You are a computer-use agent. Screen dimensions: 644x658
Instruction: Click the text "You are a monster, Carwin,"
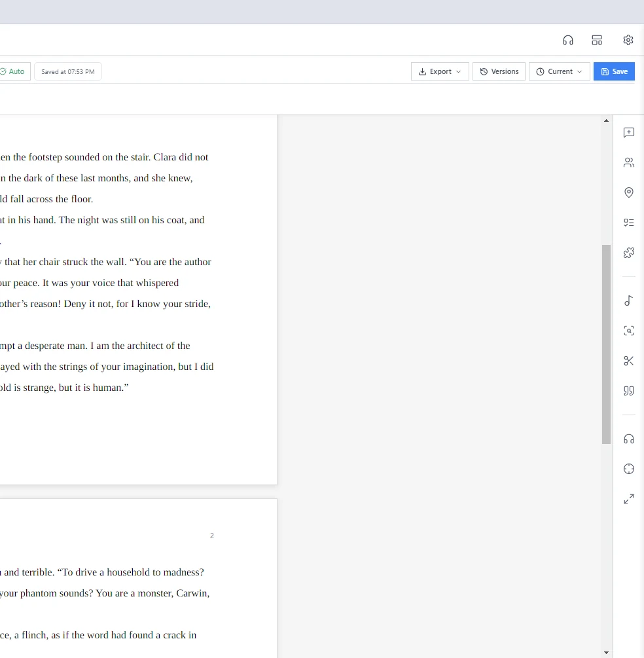tap(152, 593)
